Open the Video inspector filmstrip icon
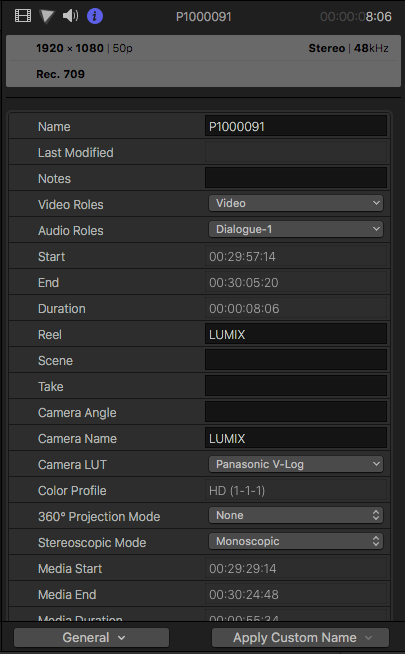This screenshot has width=405, height=654. [23, 16]
